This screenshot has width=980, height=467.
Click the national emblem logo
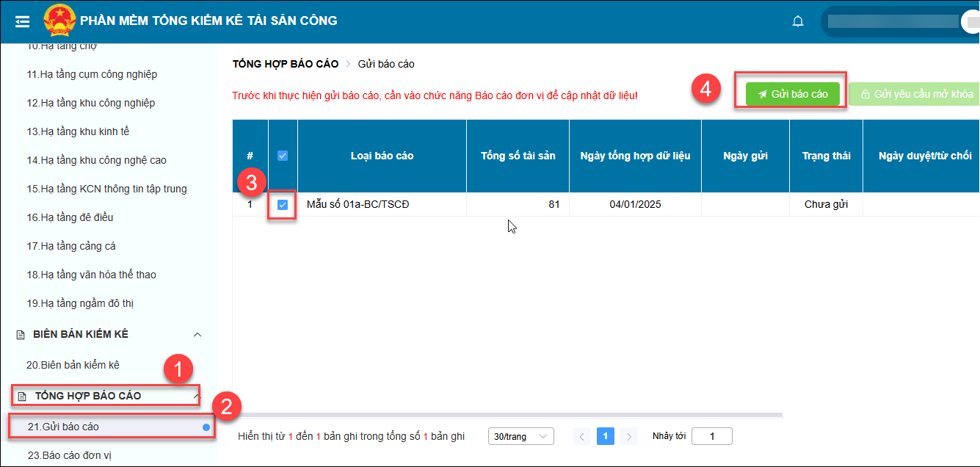pyautogui.click(x=58, y=21)
